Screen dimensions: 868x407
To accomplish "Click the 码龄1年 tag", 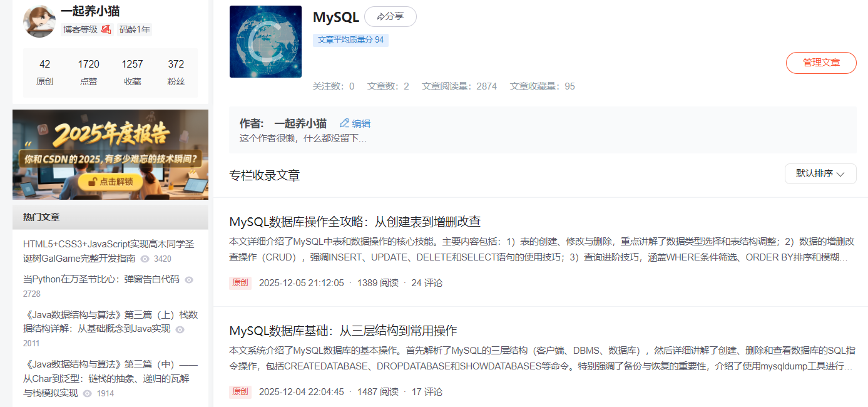I will click(x=135, y=29).
